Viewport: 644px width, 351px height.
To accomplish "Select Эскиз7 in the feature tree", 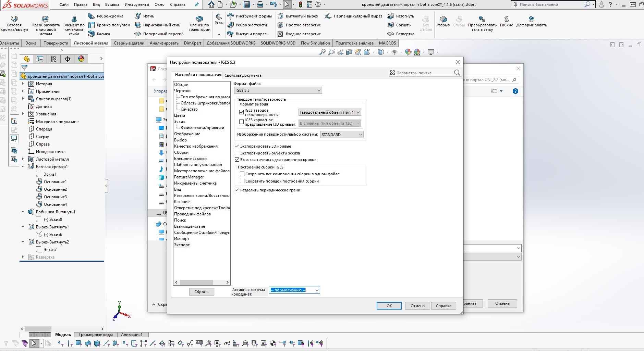I will coord(50,250).
